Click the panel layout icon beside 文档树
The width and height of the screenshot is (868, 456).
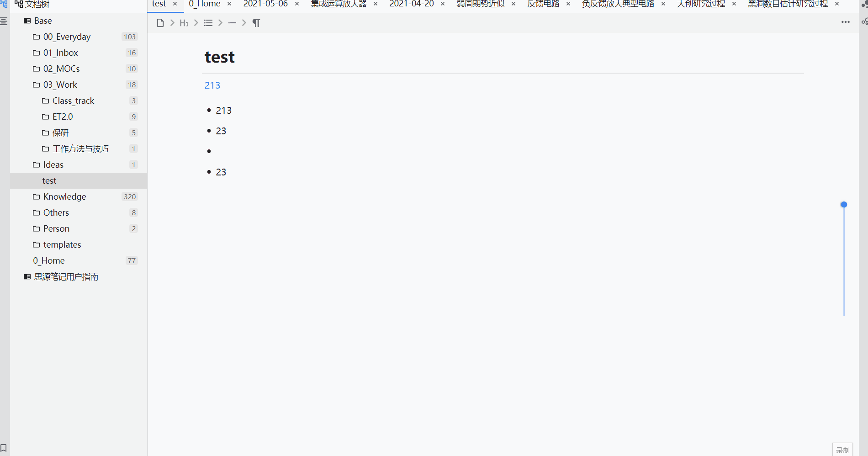(x=4, y=21)
